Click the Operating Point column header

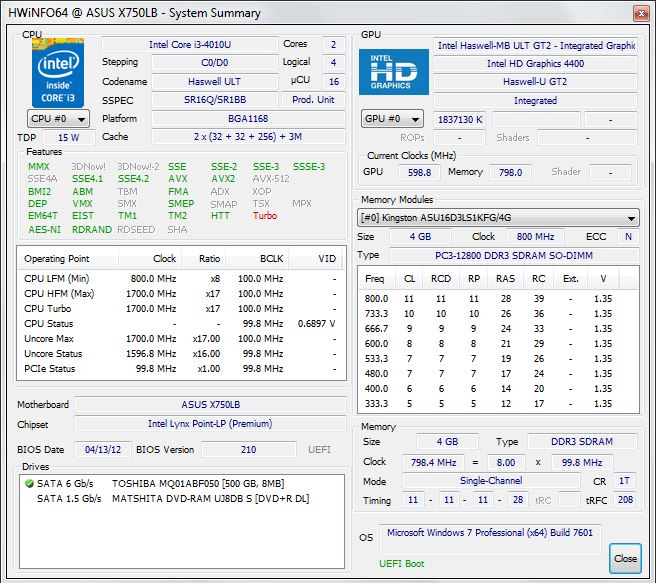68,258
